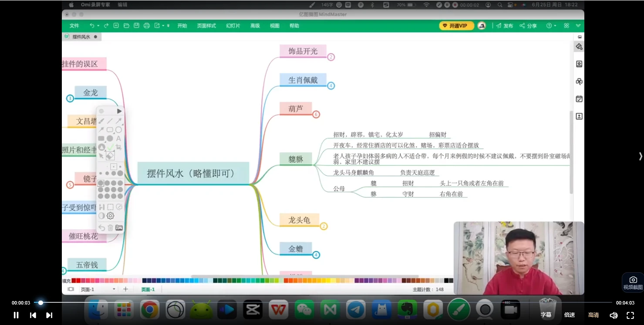The width and height of the screenshot is (644, 325).
Task: Open the task calendar side panel icon
Action: click(579, 99)
